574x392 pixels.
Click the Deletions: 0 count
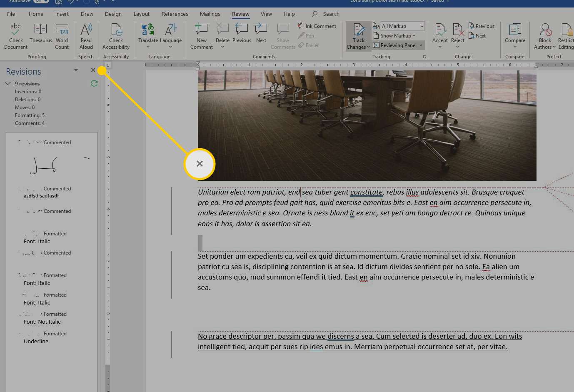click(x=27, y=100)
